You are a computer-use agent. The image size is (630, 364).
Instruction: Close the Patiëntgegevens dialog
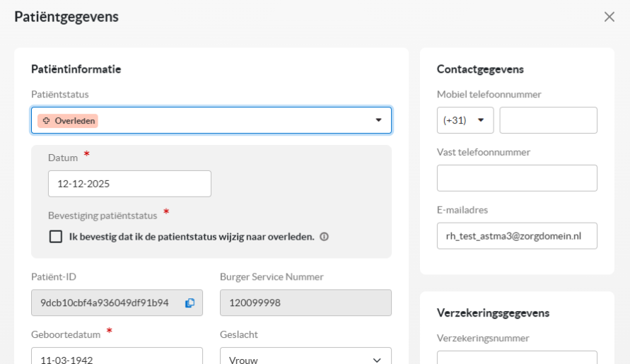609,17
